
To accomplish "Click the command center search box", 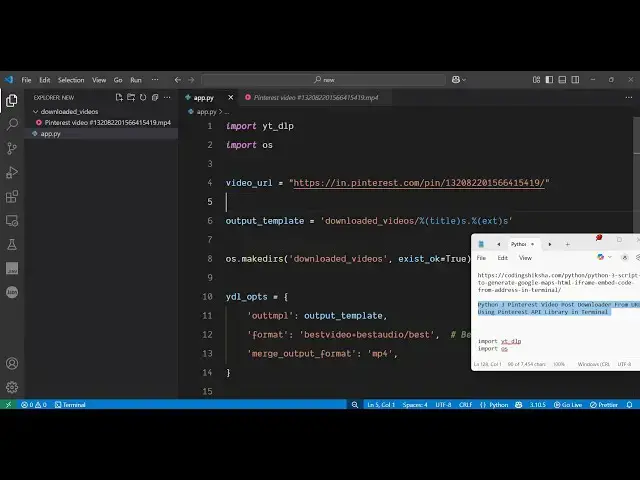I will [x=324, y=80].
